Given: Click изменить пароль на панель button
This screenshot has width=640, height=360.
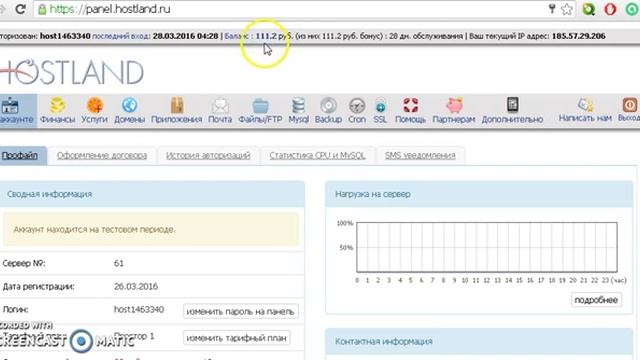Looking at the screenshot, I should [x=240, y=311].
